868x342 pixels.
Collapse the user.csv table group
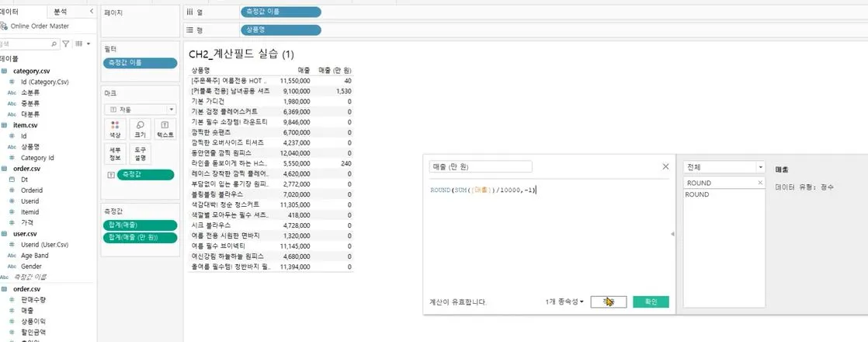click(x=24, y=234)
